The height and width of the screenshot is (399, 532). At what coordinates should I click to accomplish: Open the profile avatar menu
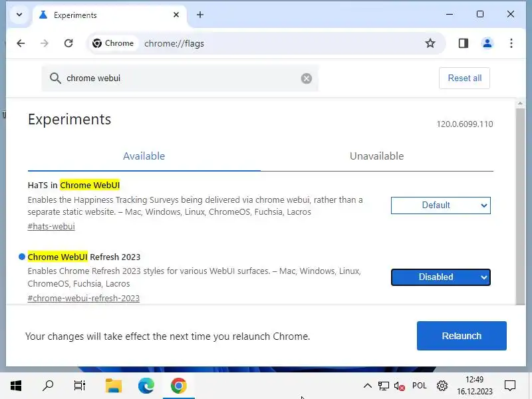[x=487, y=43]
